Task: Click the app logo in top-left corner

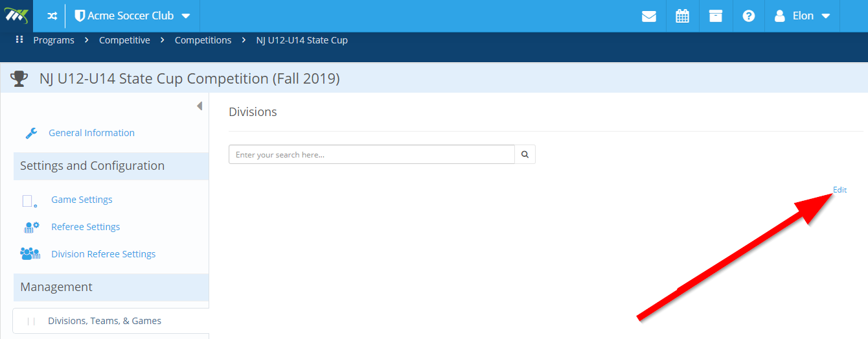Action: (17, 16)
